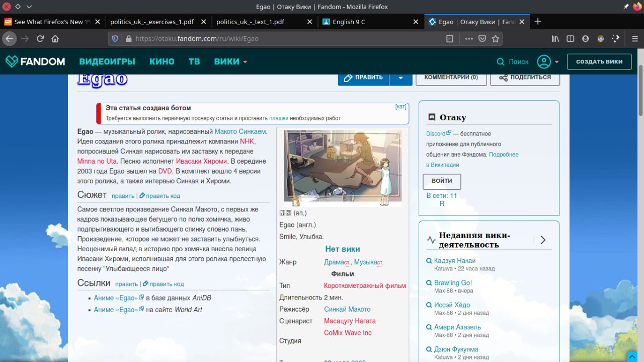Image resolution: width=644 pixels, height=362 pixels.
Task: Go back with the browser back arrow
Action: [x=10, y=39]
